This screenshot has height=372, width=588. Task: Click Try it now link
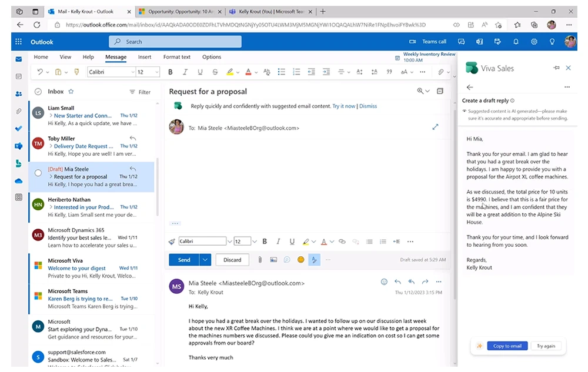343,106
